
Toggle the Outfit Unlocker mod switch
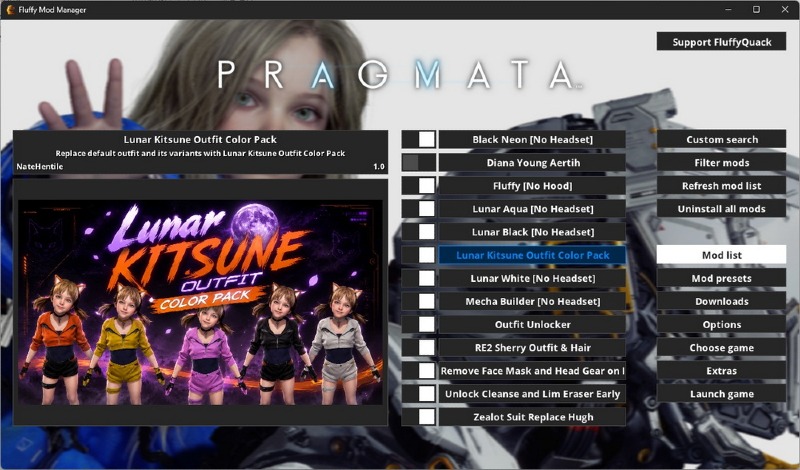(419, 324)
